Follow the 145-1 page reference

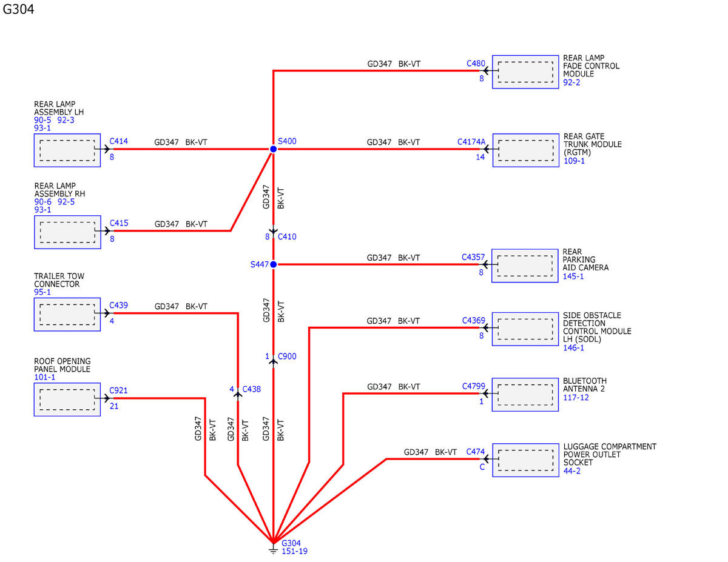pos(573,276)
